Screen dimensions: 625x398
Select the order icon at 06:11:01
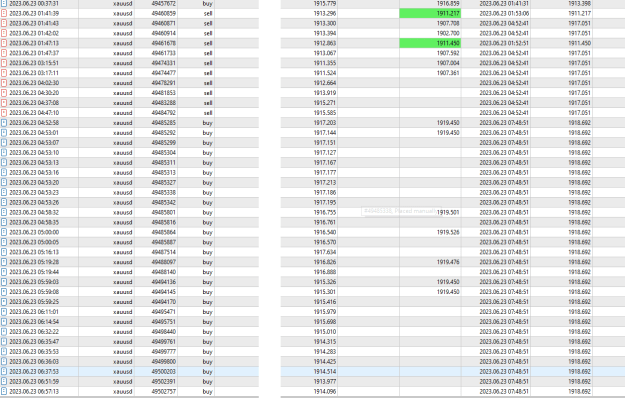[x=4, y=312]
